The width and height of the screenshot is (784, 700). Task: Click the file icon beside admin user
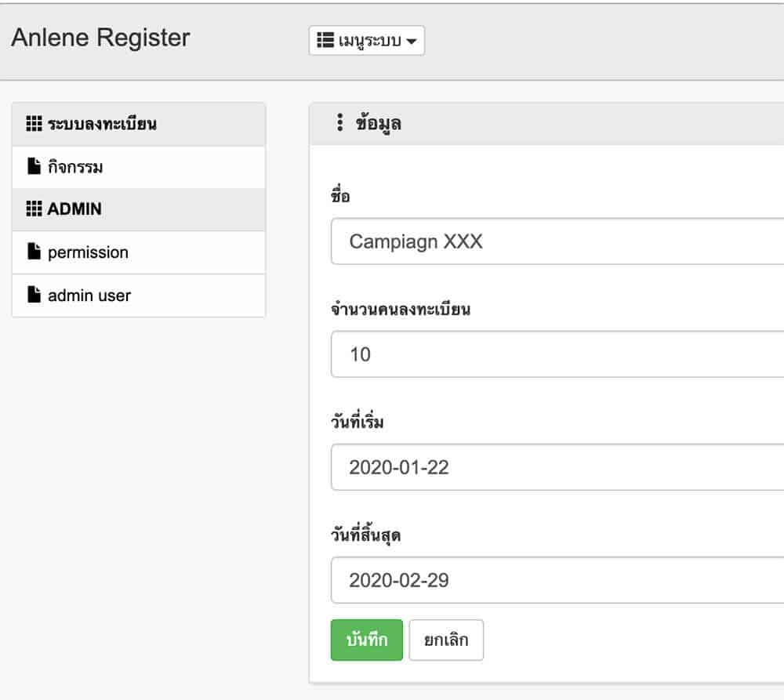pyautogui.click(x=34, y=295)
